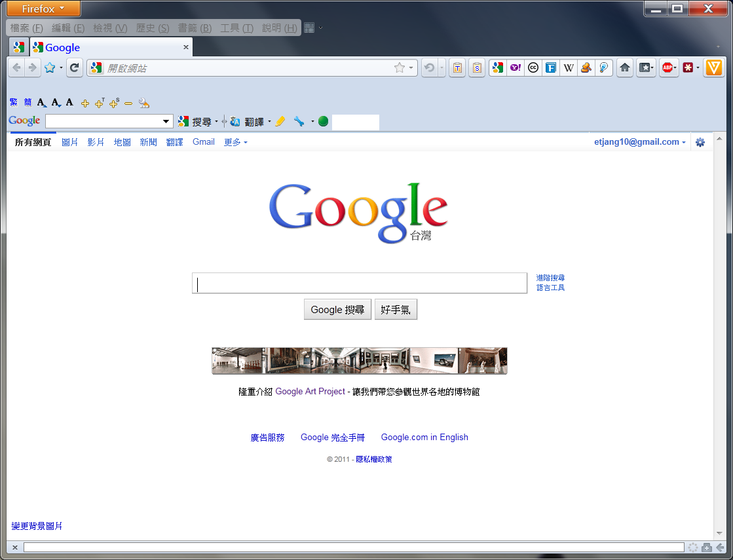This screenshot has height=560, width=733.
Task: Open the Google.com in English link
Action: [x=424, y=437]
